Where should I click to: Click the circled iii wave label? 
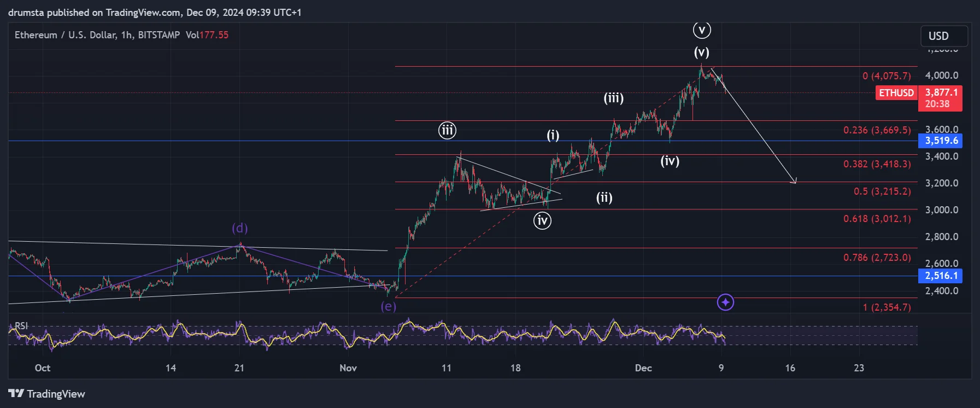(447, 130)
